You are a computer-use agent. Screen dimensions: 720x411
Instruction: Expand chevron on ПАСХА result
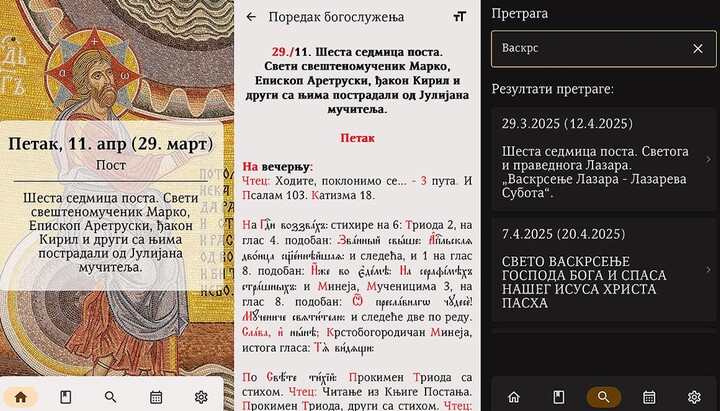[x=709, y=270]
